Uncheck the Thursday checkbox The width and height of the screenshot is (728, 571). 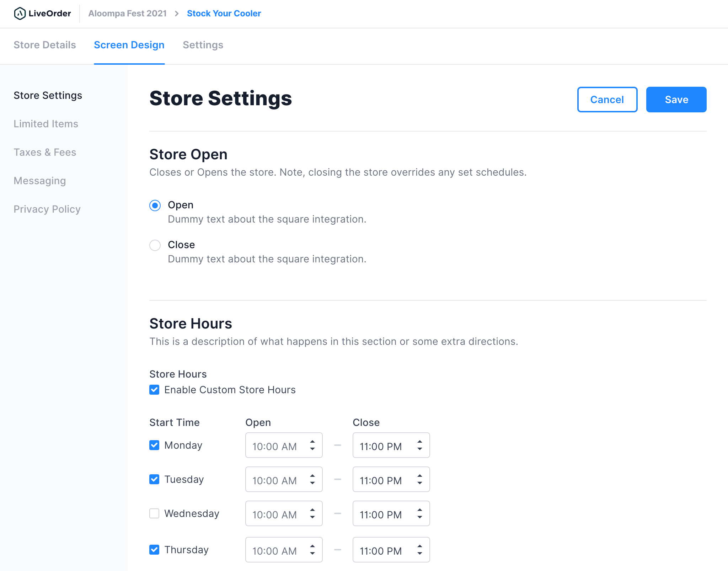click(154, 550)
